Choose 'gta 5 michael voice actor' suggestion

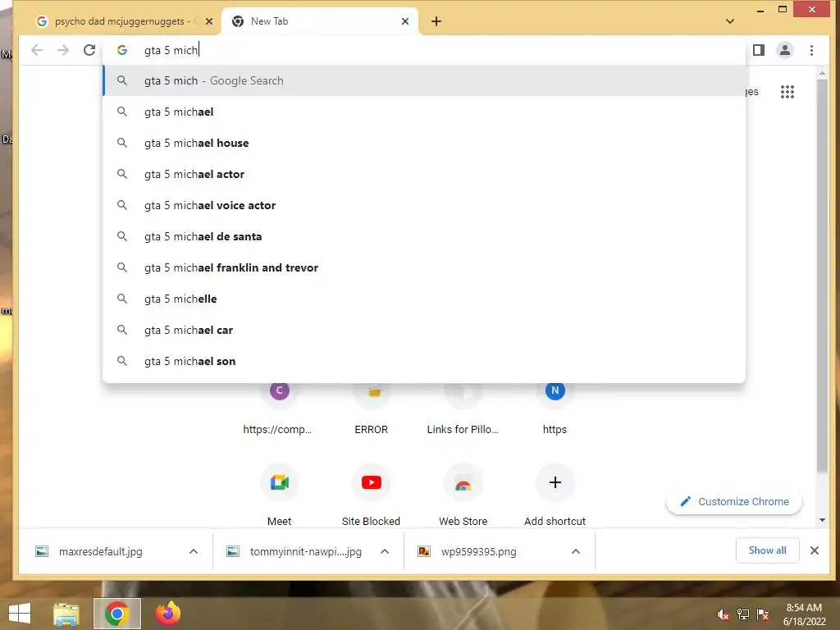pyautogui.click(x=424, y=205)
